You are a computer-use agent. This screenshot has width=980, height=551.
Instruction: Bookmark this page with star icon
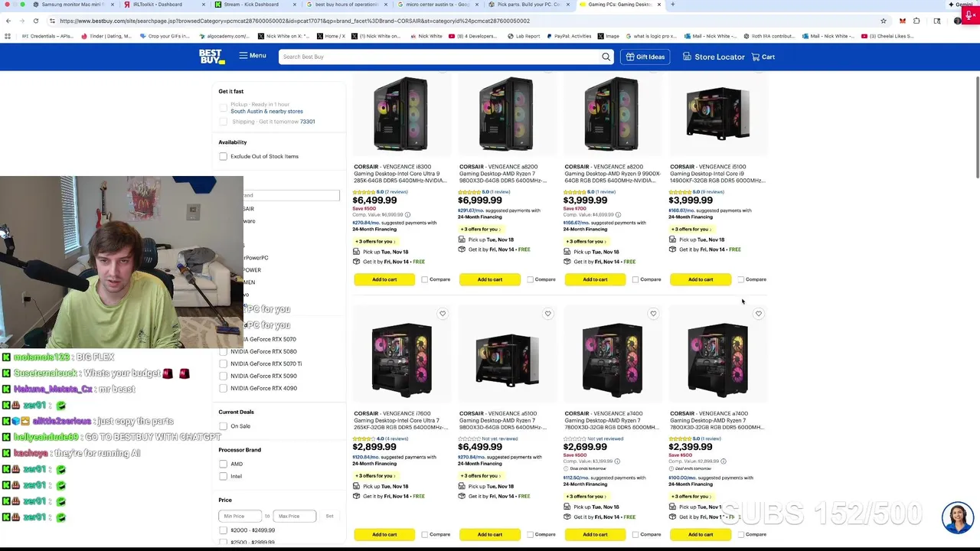tap(884, 21)
